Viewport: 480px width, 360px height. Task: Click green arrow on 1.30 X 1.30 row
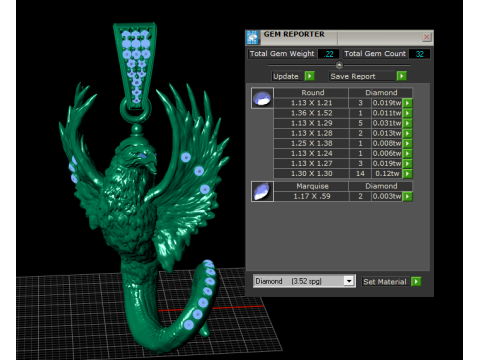click(x=407, y=174)
